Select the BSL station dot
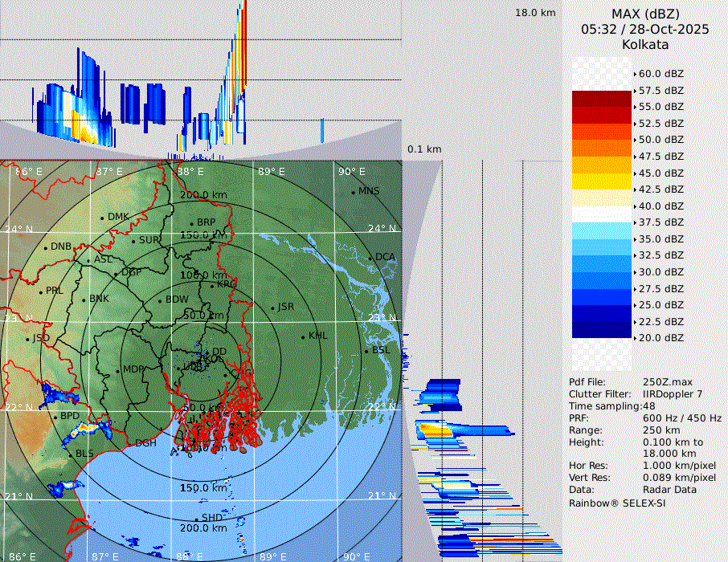 366,351
